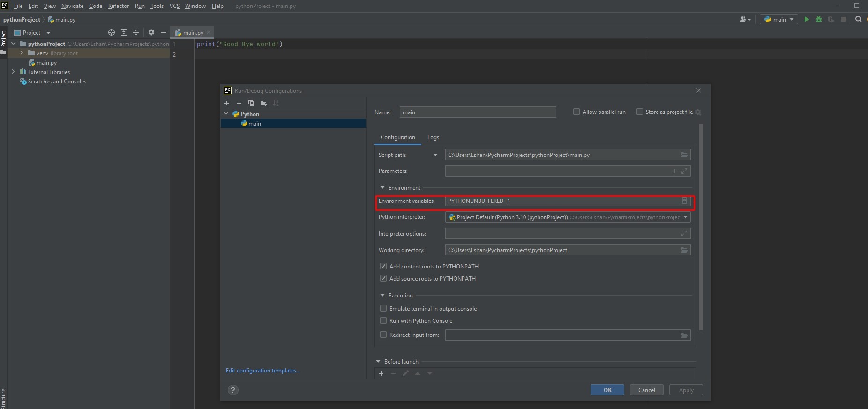Open Edit configuration templates link
The width and height of the screenshot is (868, 409).
point(263,371)
